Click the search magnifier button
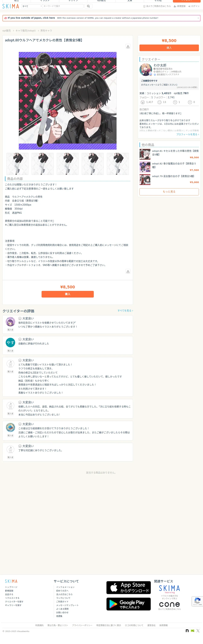This screenshot has height=644, width=203. [88, 6]
